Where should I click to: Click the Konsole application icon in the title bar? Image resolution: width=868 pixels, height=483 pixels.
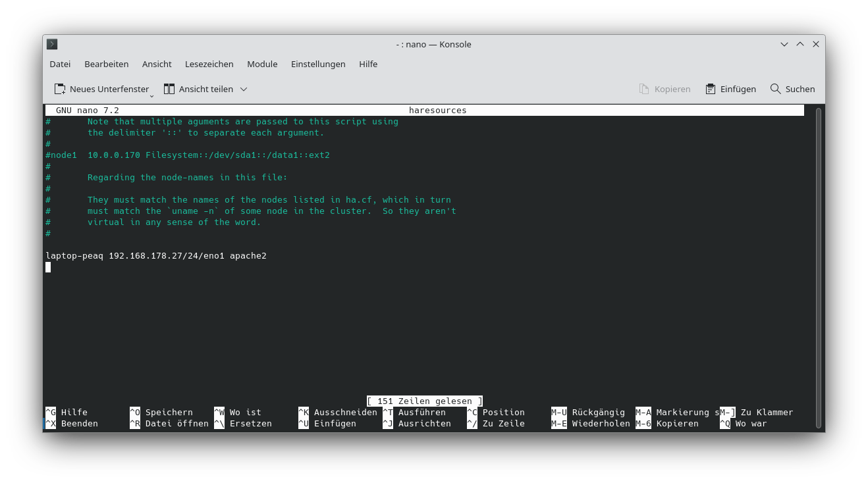point(51,44)
